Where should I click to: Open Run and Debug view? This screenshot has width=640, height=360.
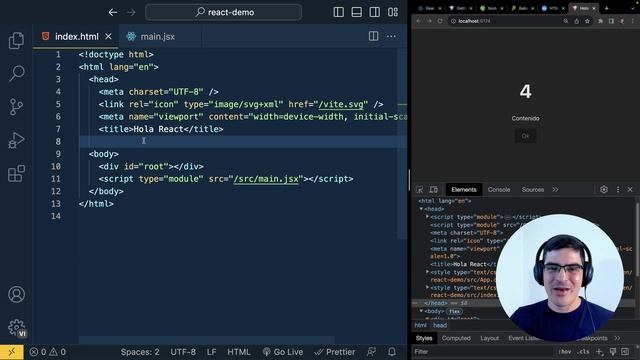tap(16, 140)
